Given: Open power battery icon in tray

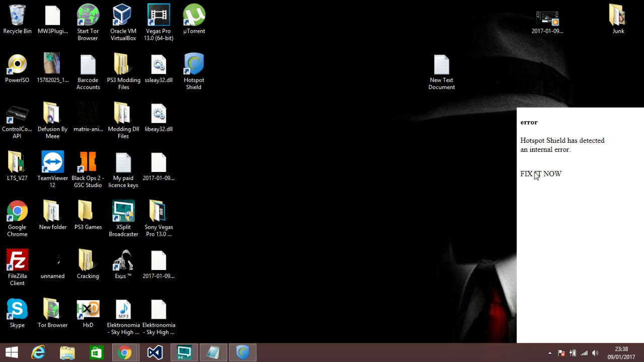Looking at the screenshot, I should [x=573, y=353].
